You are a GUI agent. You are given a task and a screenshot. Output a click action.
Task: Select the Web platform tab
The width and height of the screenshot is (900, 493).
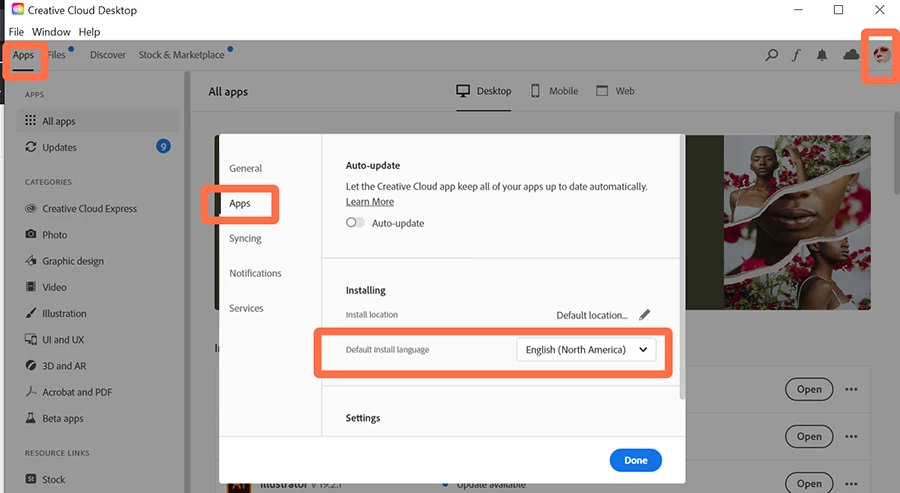(x=615, y=91)
